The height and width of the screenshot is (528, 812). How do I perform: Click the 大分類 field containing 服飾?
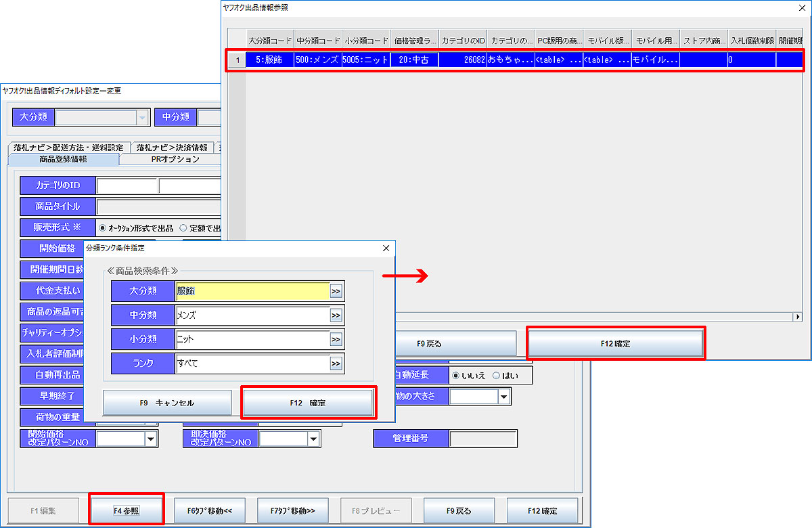pyautogui.click(x=252, y=291)
